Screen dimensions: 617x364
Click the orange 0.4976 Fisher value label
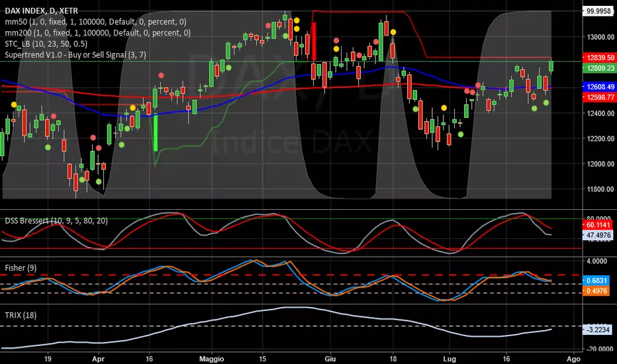coord(596,291)
